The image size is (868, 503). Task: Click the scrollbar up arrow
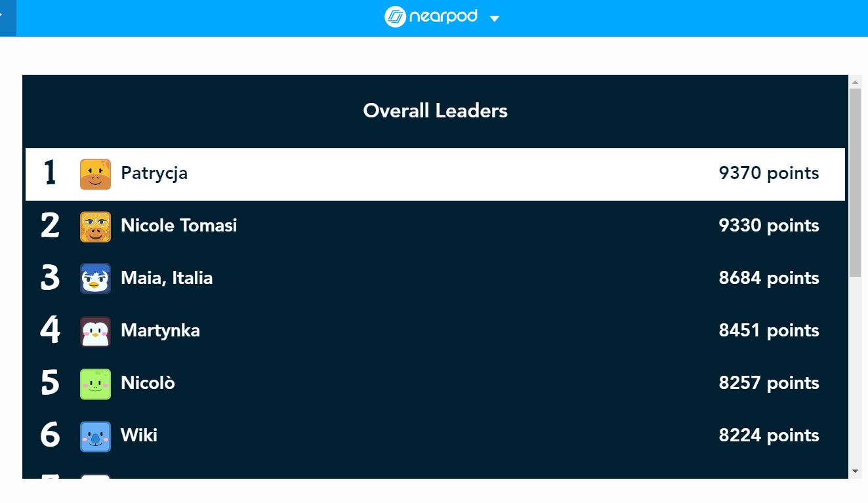pyautogui.click(x=855, y=82)
